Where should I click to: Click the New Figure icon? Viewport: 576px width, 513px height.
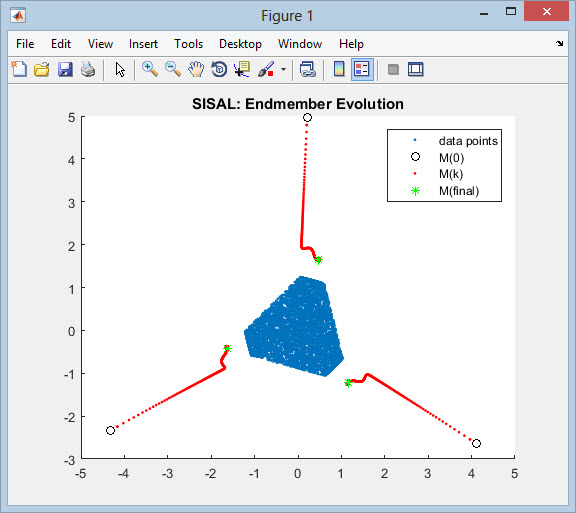(19, 69)
